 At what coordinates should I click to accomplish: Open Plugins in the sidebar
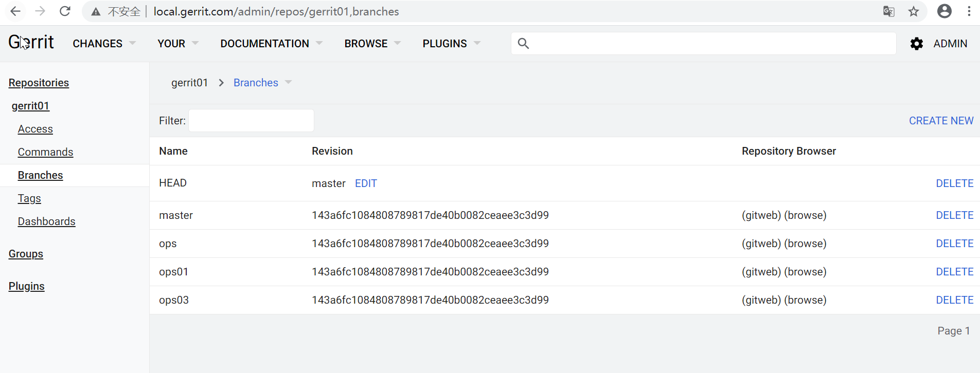[x=26, y=286]
